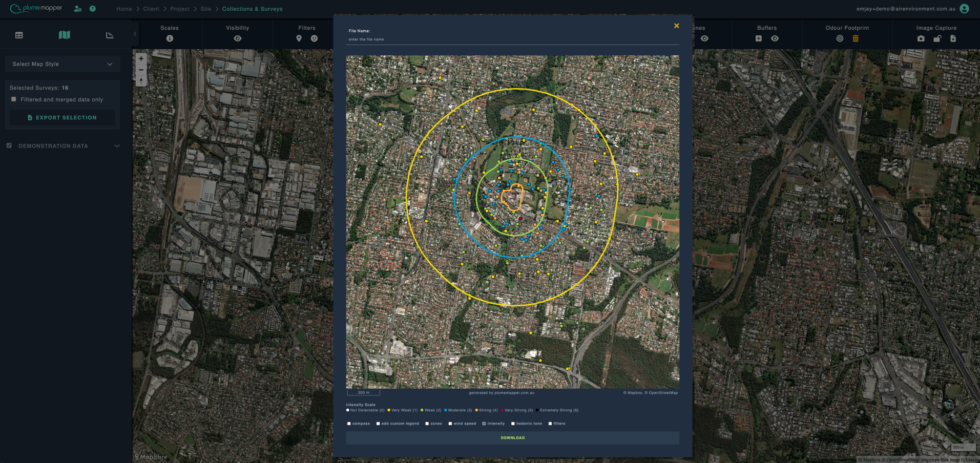This screenshot has width=980, height=463.
Task: Open the chart view icon
Action: click(110, 35)
